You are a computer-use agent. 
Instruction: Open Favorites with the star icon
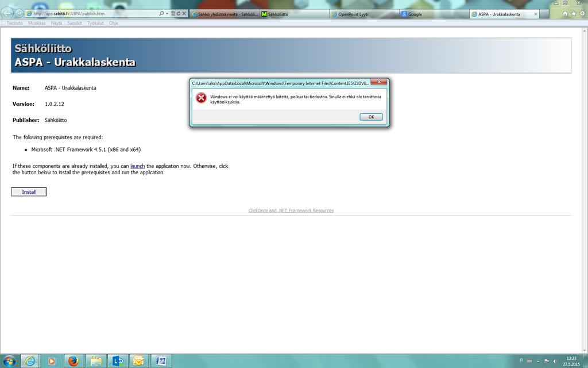tap(574, 14)
